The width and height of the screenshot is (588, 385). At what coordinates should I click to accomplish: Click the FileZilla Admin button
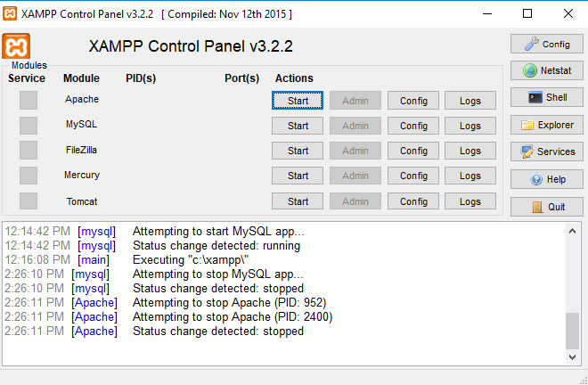click(355, 151)
